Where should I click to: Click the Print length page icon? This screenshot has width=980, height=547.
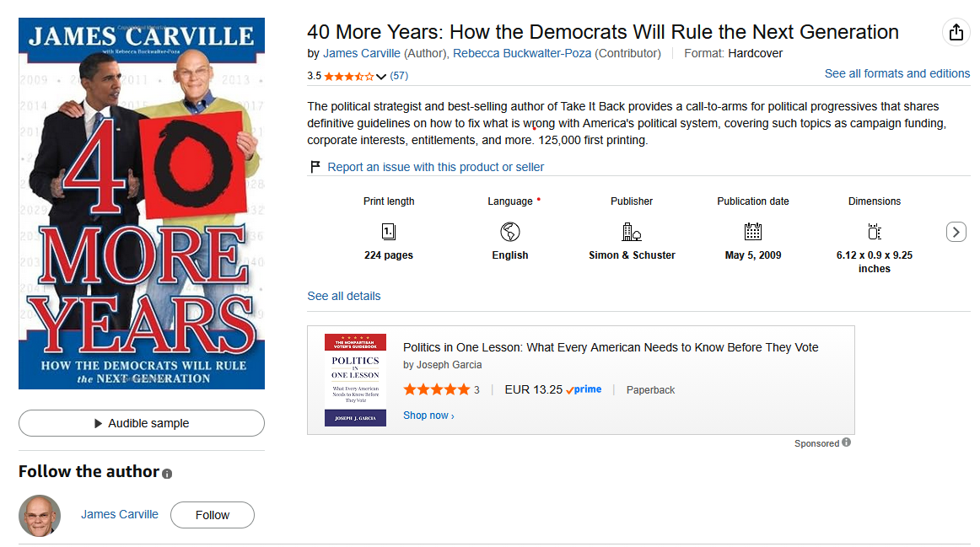point(388,232)
